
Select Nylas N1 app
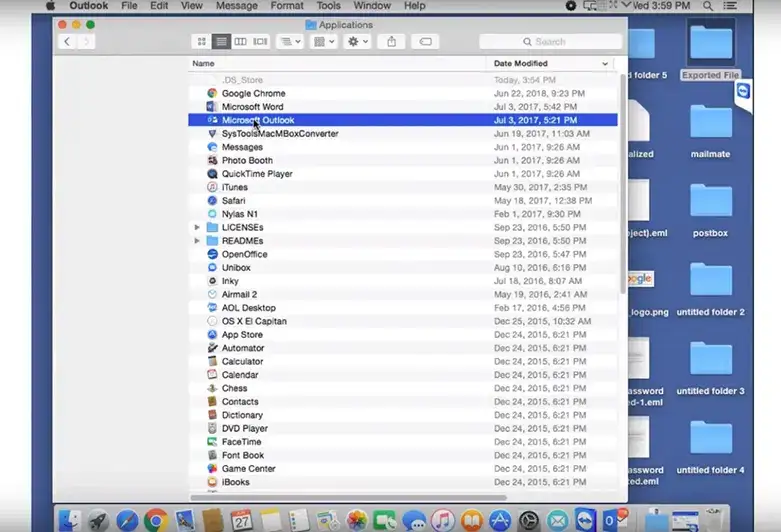[402, 214]
